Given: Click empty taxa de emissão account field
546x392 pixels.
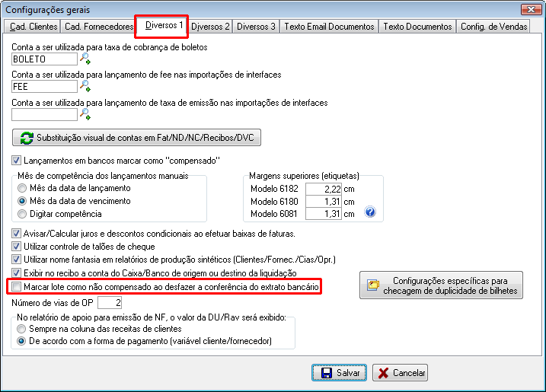Looking at the screenshot, I should 45,114.
